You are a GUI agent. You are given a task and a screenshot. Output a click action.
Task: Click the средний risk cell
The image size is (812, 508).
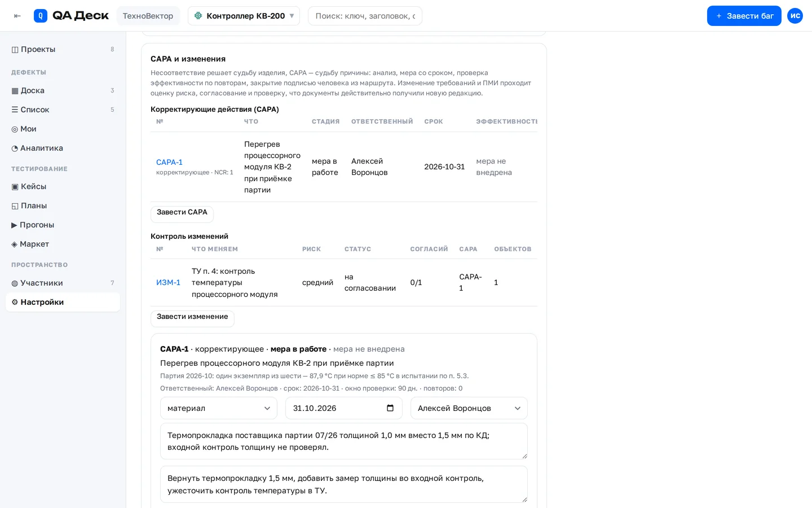317,282
